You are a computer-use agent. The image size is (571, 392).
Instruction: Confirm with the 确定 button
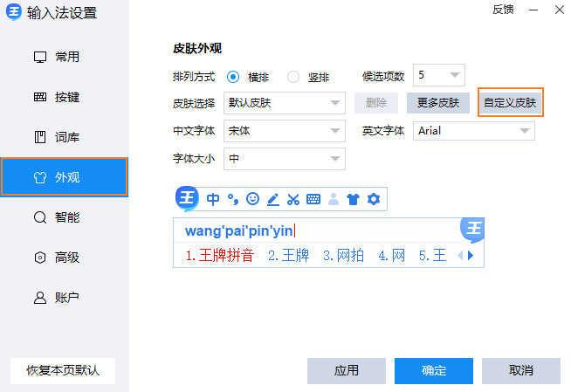tap(434, 370)
